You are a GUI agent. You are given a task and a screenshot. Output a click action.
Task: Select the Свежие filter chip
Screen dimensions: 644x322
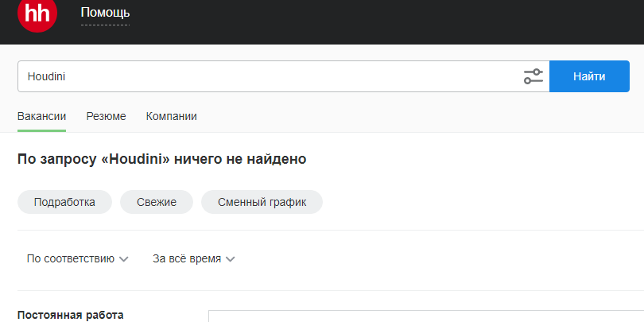pyautogui.click(x=157, y=202)
